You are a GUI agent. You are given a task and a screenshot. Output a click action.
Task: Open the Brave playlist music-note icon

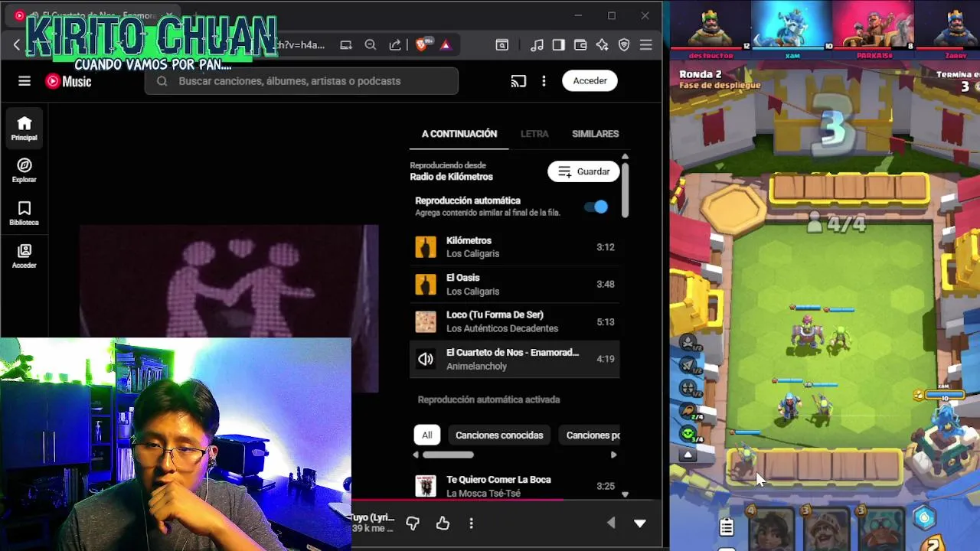(537, 45)
